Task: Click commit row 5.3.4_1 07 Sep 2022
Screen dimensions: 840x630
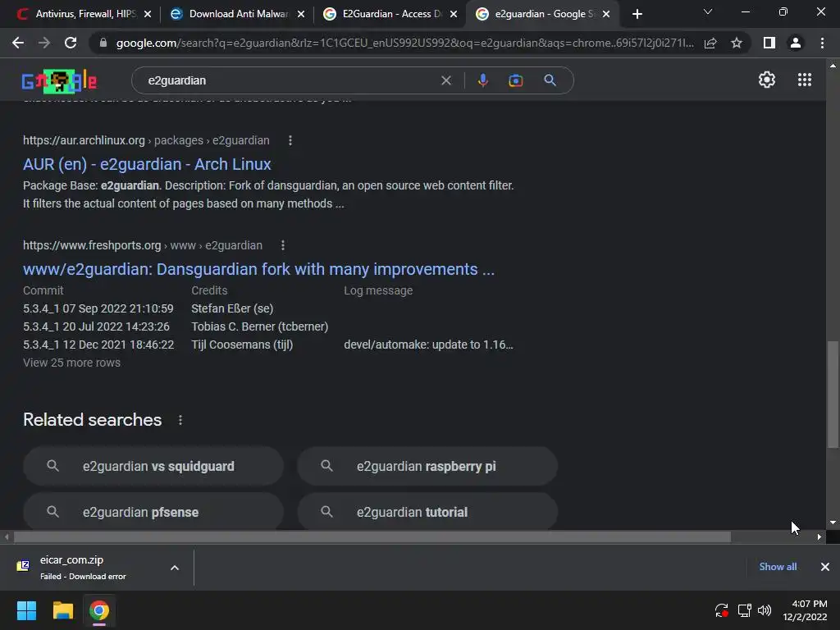Action: point(98,308)
